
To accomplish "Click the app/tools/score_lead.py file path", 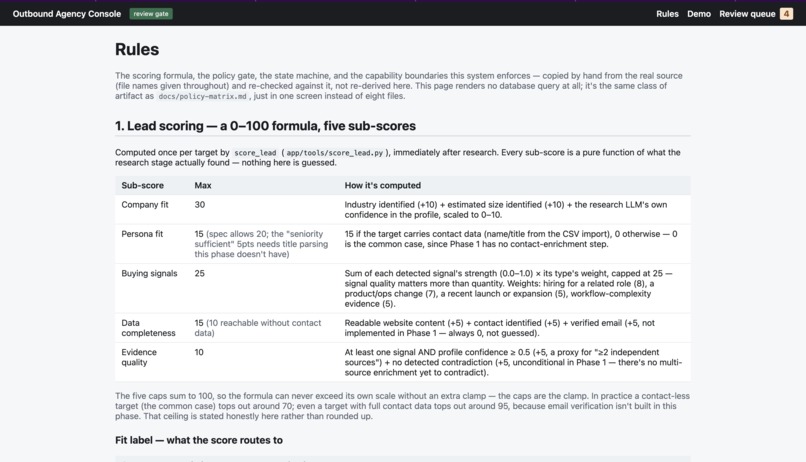I will [334, 153].
